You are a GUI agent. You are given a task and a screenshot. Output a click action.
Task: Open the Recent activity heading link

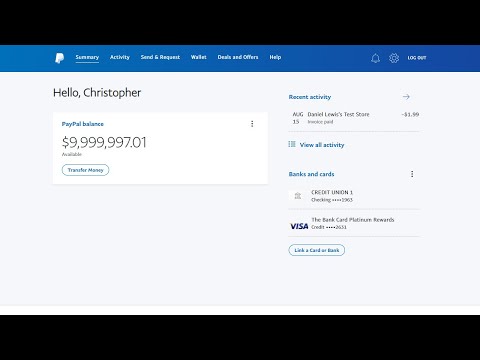pyautogui.click(x=310, y=97)
